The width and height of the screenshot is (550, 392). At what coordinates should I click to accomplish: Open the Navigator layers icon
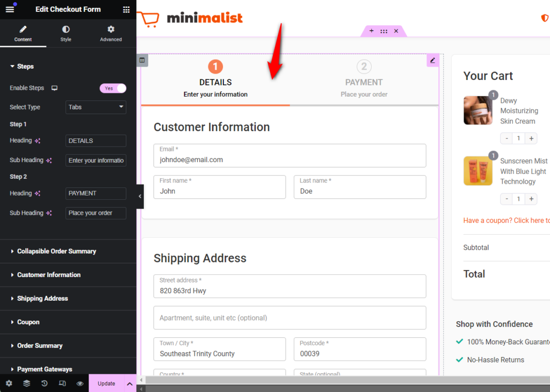point(26,383)
